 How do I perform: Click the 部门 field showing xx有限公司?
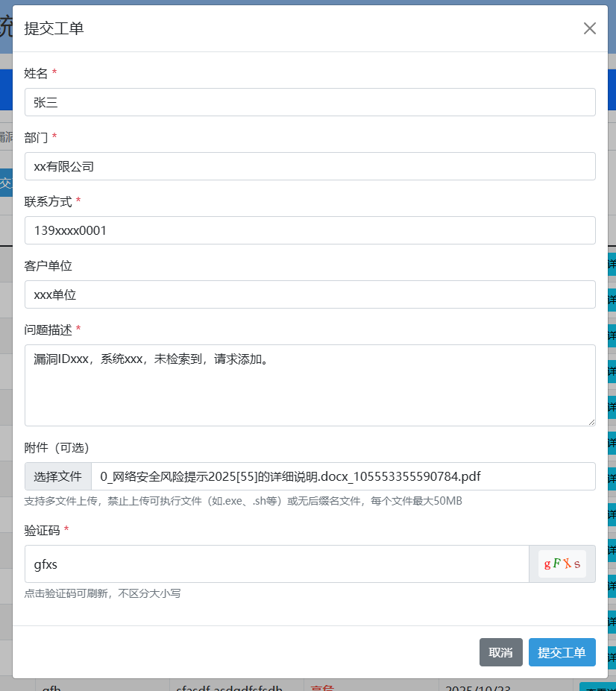(310, 166)
